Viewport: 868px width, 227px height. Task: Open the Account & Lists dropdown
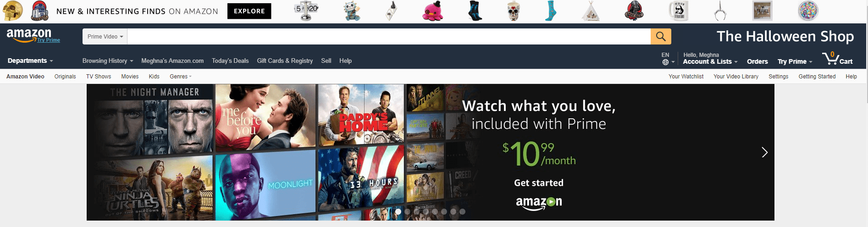[x=710, y=61]
